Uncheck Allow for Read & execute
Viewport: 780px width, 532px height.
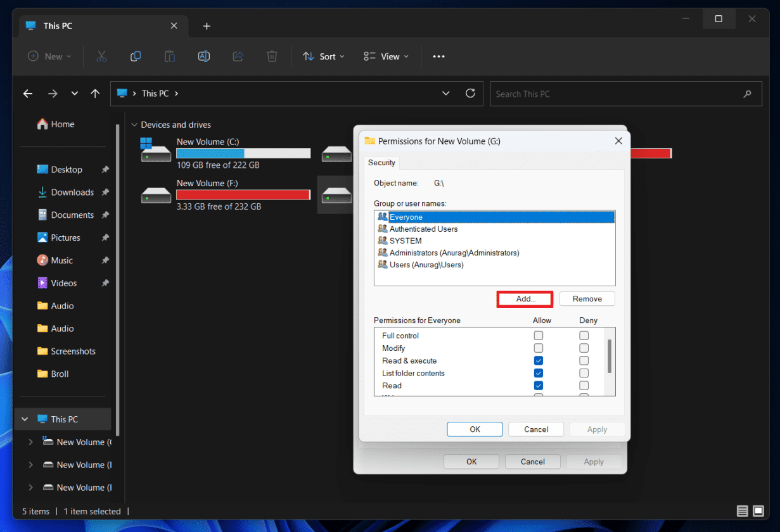click(x=539, y=360)
